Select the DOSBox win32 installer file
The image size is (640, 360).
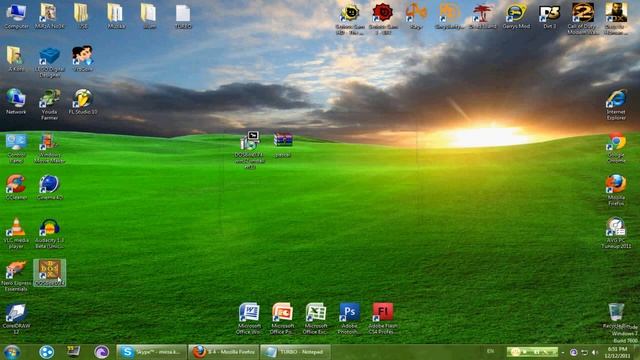pos(249,149)
